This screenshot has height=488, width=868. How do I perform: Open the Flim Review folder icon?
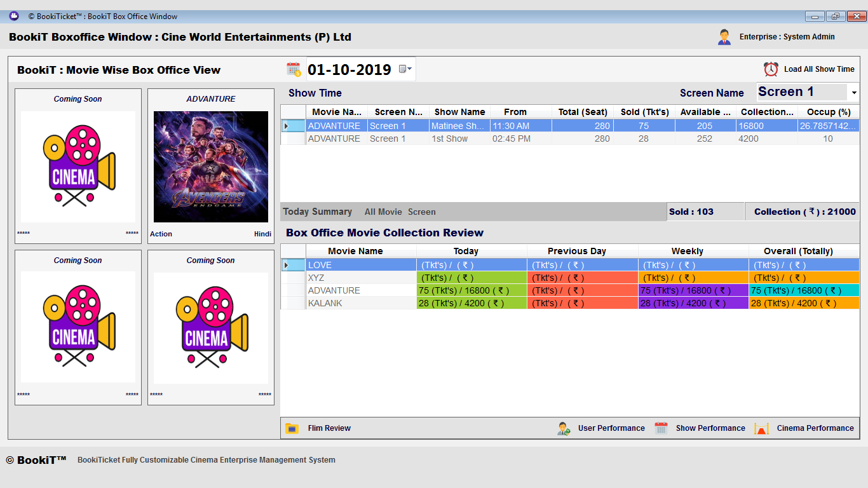click(292, 428)
